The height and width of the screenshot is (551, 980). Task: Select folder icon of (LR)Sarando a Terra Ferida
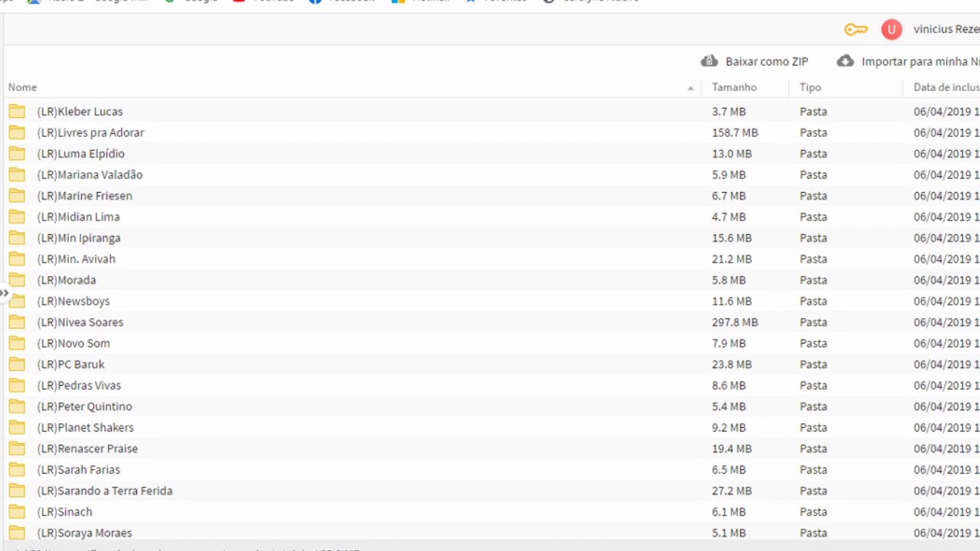pos(17,491)
